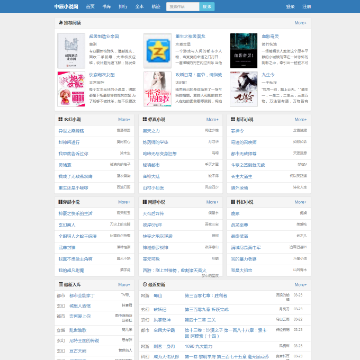Open the 排行 ranking nav item
Screen dimensions: 360x360
tap(123, 7)
